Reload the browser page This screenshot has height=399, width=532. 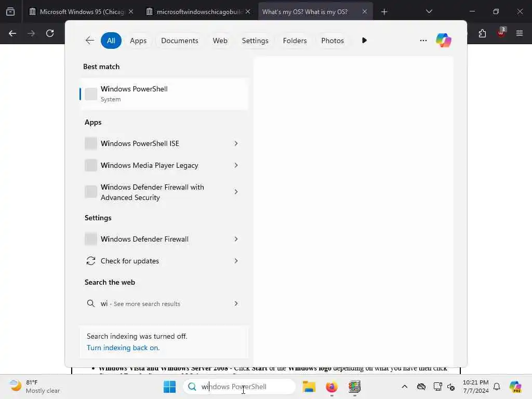click(x=50, y=33)
